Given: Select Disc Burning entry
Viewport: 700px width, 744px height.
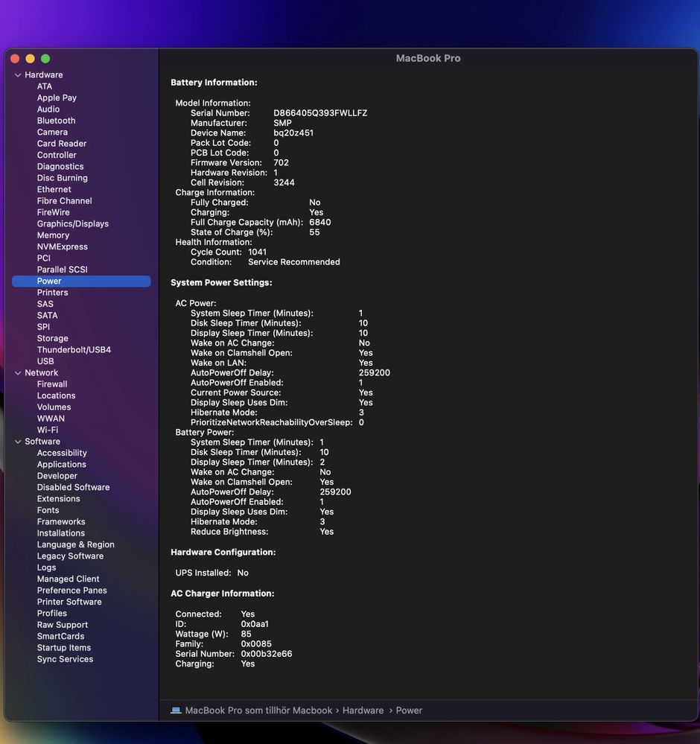Looking at the screenshot, I should coord(62,178).
